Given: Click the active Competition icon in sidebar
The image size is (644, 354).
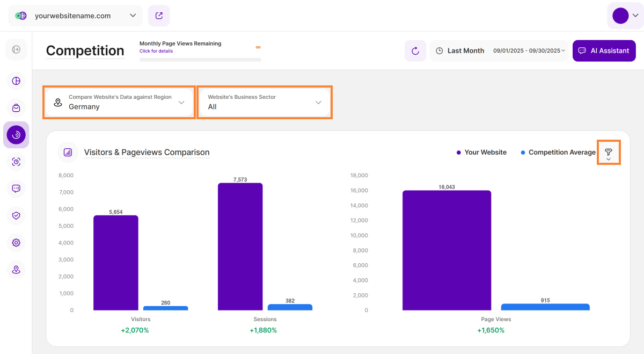Looking at the screenshot, I should point(16,135).
